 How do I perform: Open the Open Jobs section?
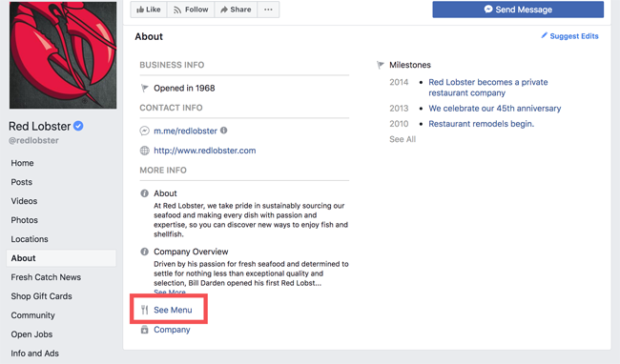point(31,334)
